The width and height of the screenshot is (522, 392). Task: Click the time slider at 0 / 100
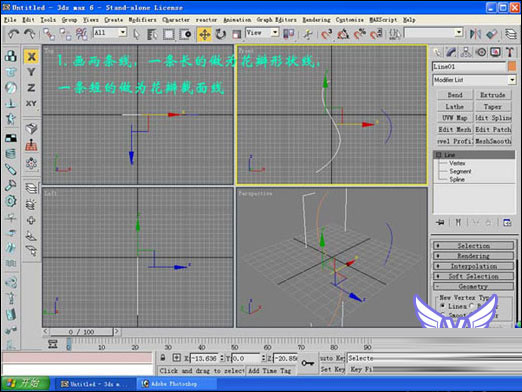click(x=81, y=332)
